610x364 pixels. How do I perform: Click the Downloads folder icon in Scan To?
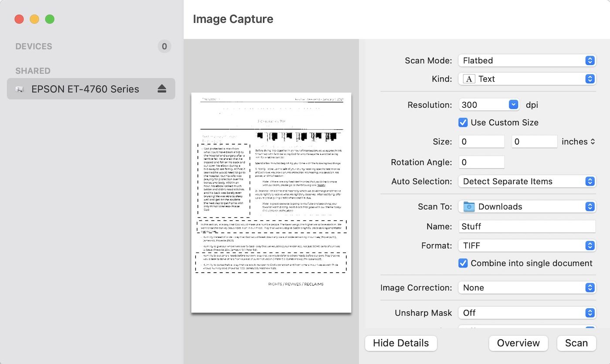tap(469, 207)
